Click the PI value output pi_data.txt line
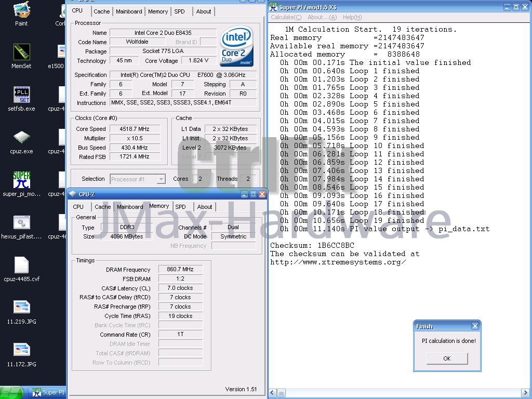 (385, 229)
